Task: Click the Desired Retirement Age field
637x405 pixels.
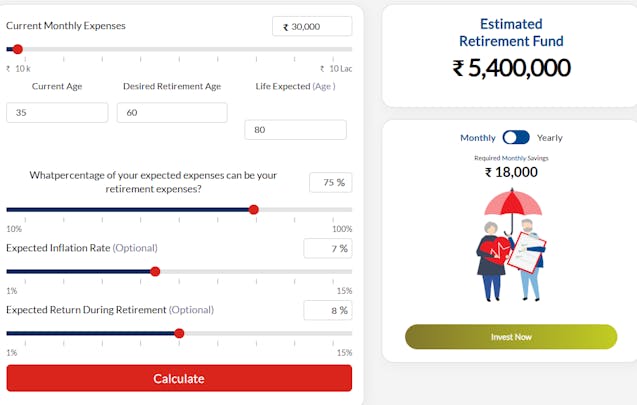Action: tap(172, 112)
